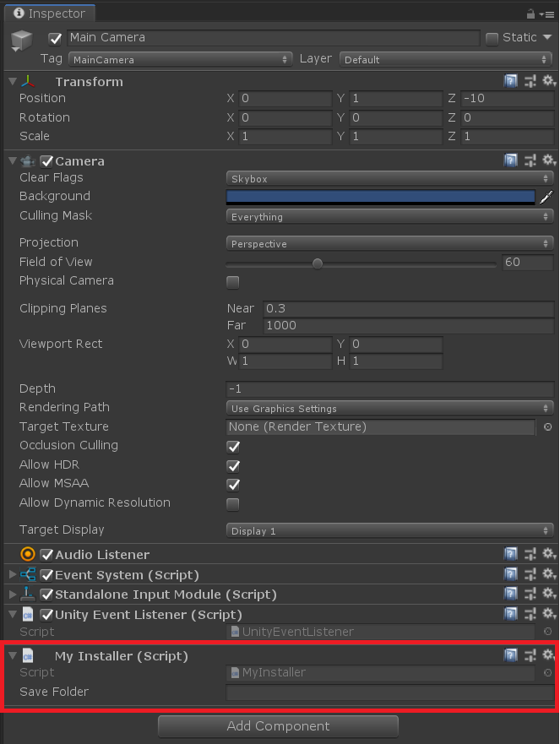
Task: Open My Installer preset selector icon
Action: click(x=530, y=655)
